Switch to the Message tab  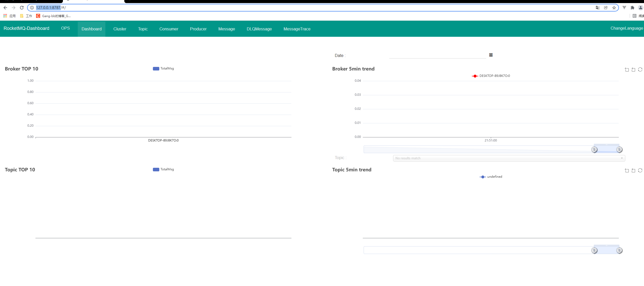[x=227, y=29]
